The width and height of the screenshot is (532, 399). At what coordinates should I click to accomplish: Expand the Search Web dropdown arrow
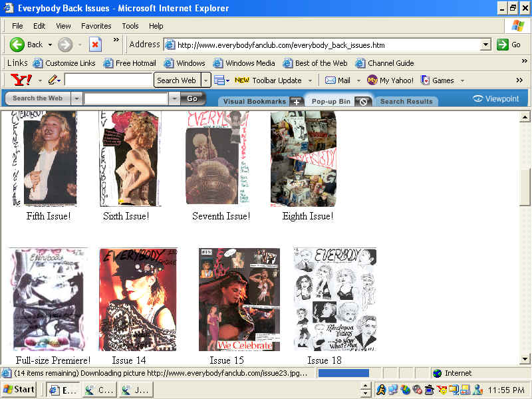click(x=205, y=80)
